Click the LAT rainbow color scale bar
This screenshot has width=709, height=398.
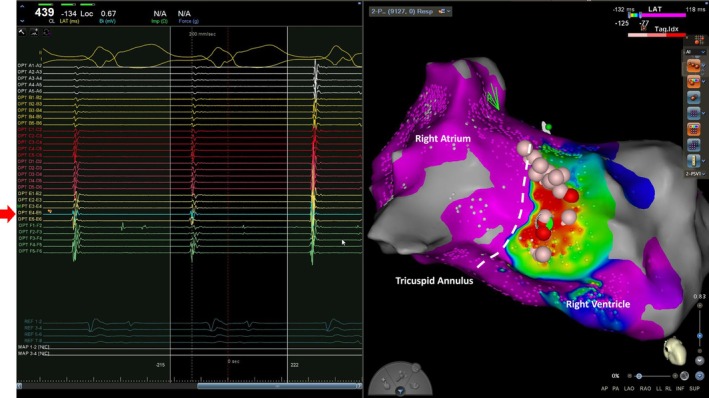[x=658, y=15]
